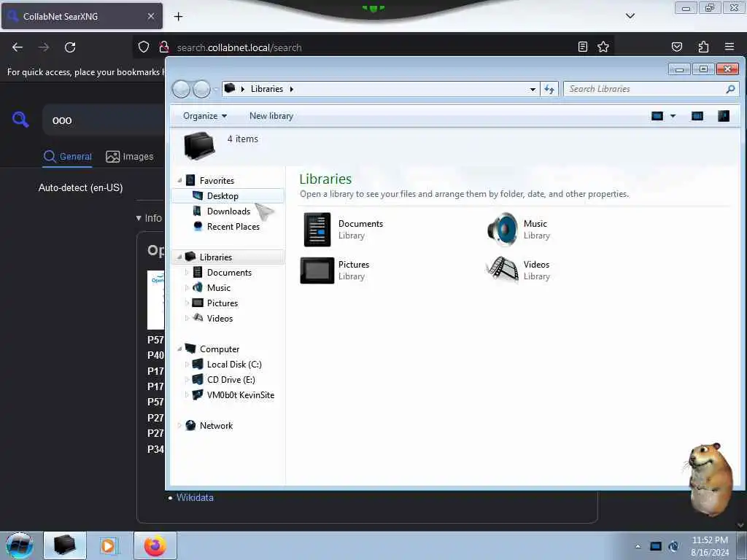Open CD Drive (E:) in sidebar
This screenshot has height=560, width=747.
pos(231,379)
